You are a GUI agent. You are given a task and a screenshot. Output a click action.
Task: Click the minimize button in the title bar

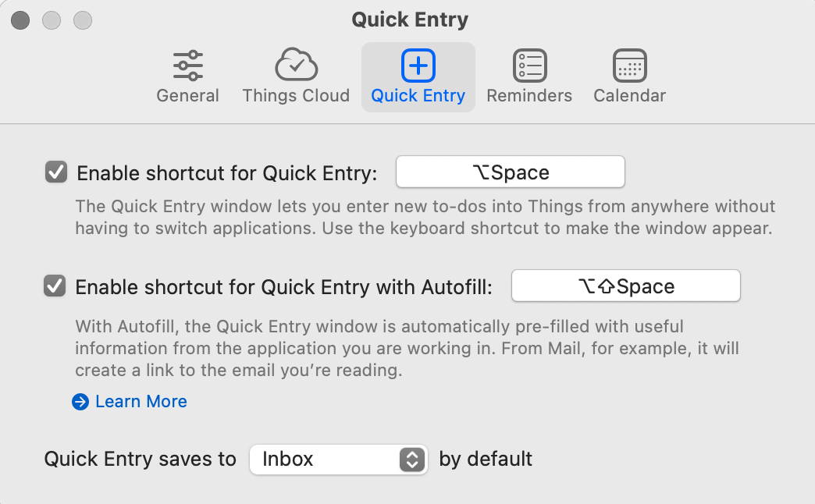click(52, 20)
